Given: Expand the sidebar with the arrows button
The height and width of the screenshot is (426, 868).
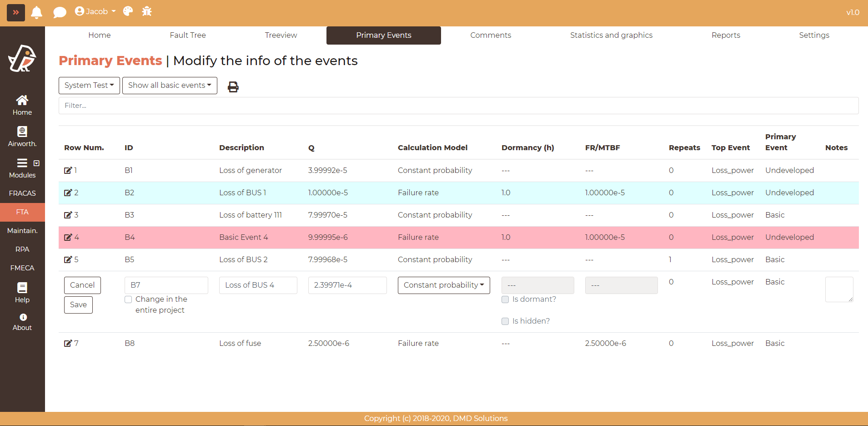Looking at the screenshot, I should [x=16, y=12].
